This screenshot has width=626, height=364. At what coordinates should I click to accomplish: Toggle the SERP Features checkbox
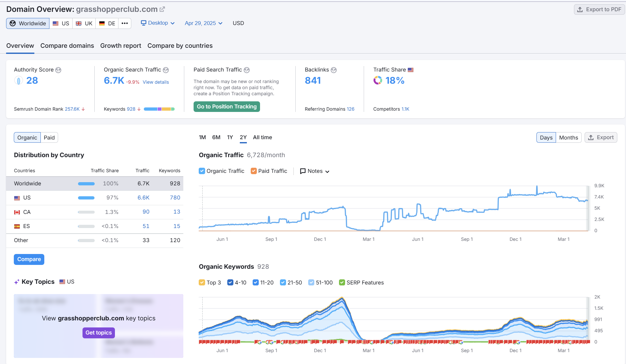tap(342, 283)
